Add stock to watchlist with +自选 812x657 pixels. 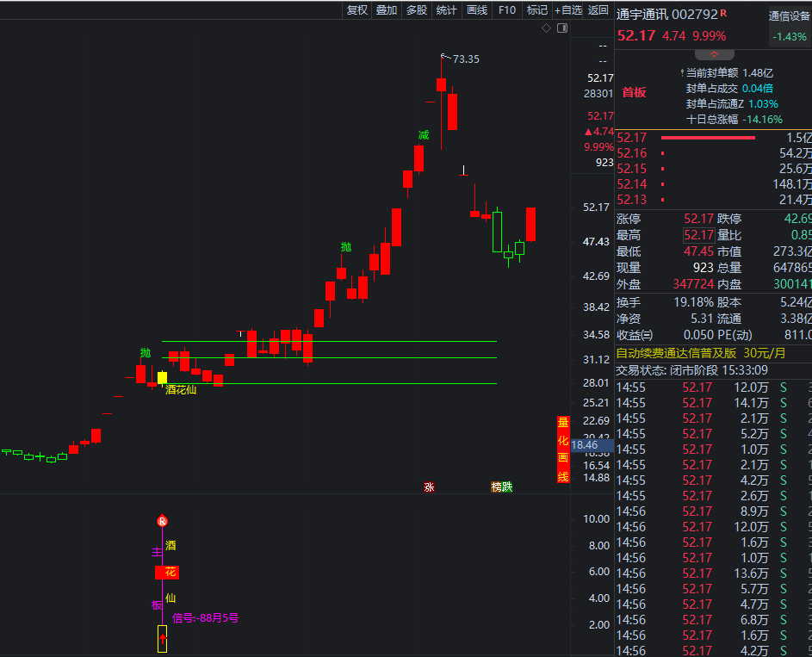pos(567,10)
